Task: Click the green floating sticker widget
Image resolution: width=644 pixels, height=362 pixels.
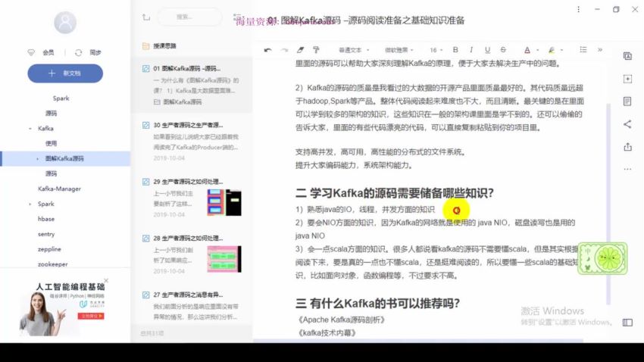Action: tap(602, 258)
